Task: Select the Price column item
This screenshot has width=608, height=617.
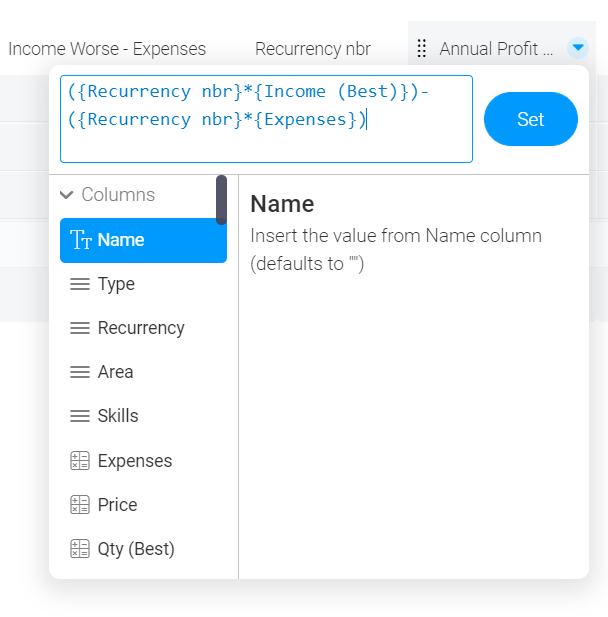Action: [143, 505]
